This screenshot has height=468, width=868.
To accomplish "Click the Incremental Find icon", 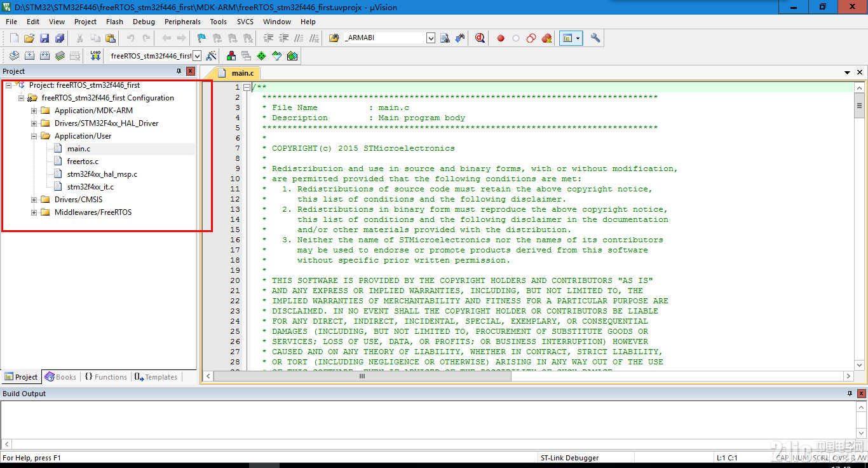I will (x=460, y=38).
